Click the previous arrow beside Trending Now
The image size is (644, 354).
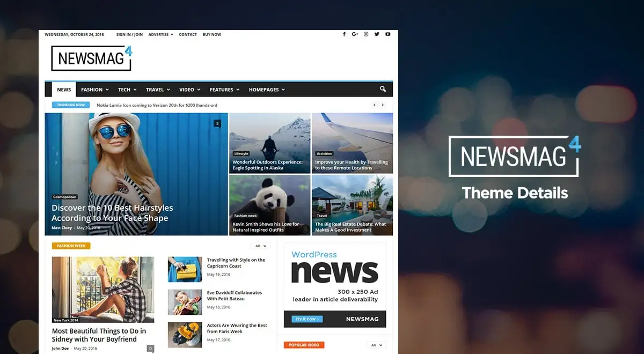(x=374, y=105)
